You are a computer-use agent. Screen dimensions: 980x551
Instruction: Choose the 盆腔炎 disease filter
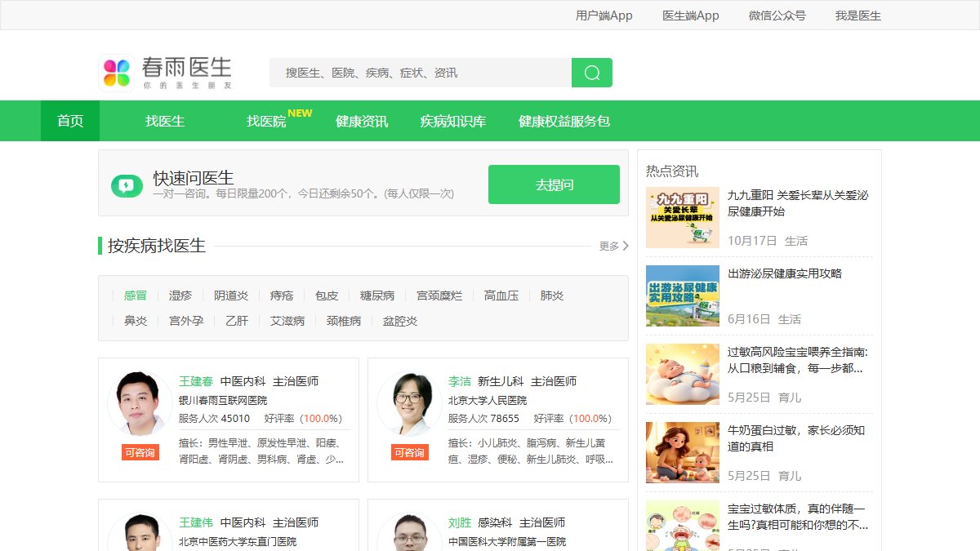400,321
